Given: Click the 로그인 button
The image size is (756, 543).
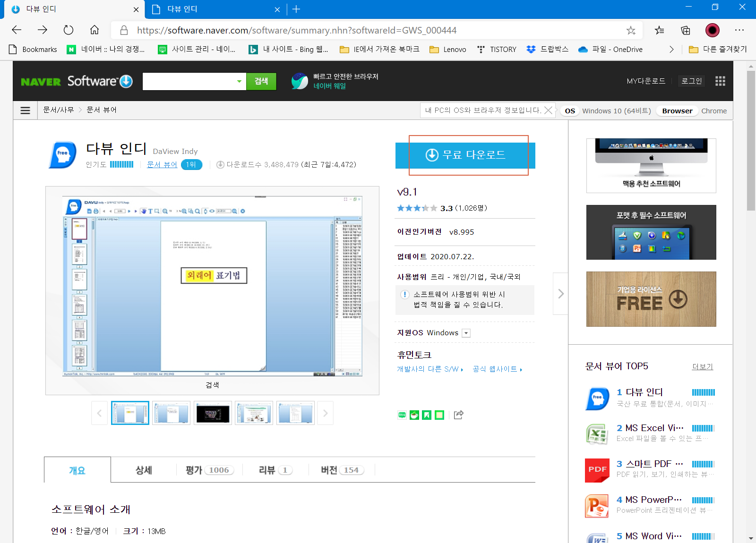Looking at the screenshot, I should tap(691, 81).
